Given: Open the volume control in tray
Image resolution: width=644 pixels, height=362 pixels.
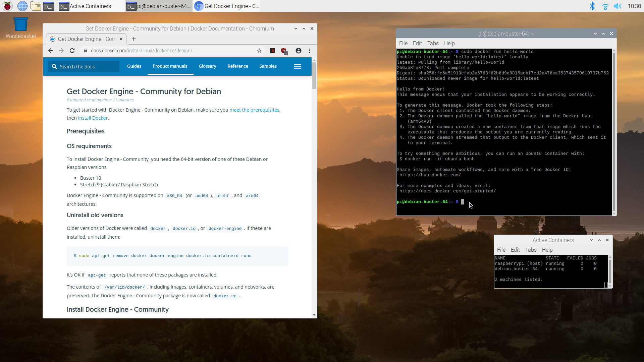Looking at the screenshot, I should coord(617,6).
